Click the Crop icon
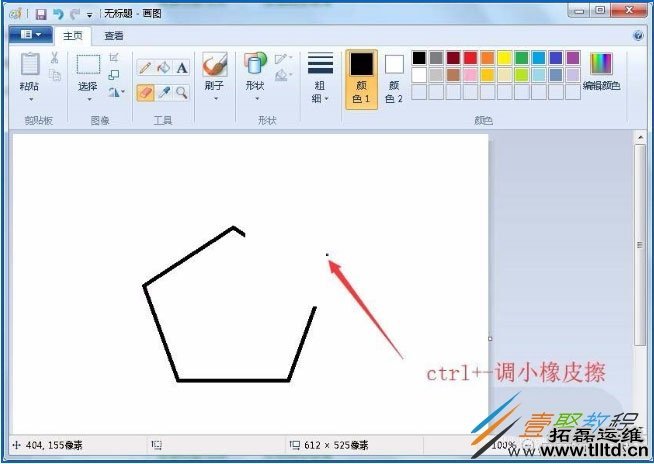 pyautogui.click(x=114, y=58)
